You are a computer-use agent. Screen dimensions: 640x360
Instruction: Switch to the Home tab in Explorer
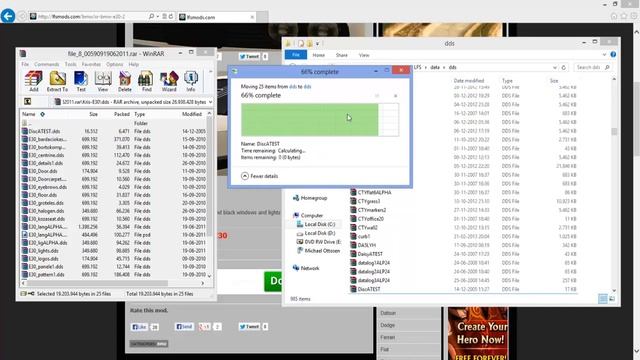pyautogui.click(x=318, y=55)
